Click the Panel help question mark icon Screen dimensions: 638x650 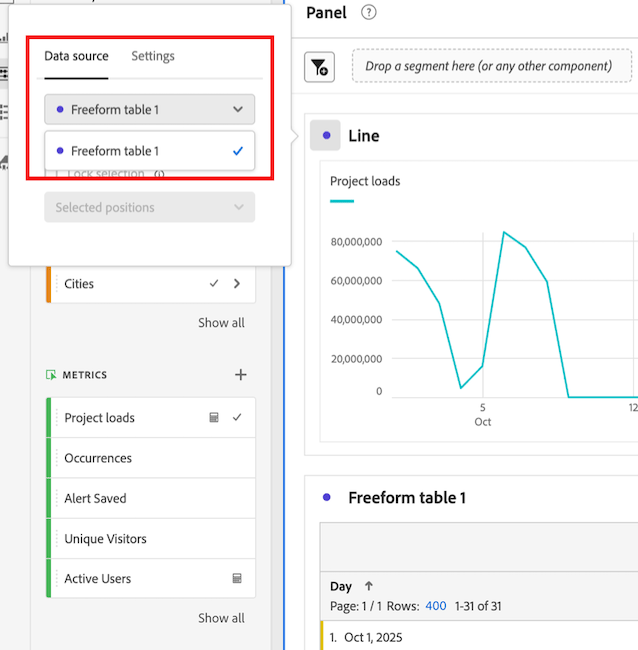pyautogui.click(x=369, y=13)
